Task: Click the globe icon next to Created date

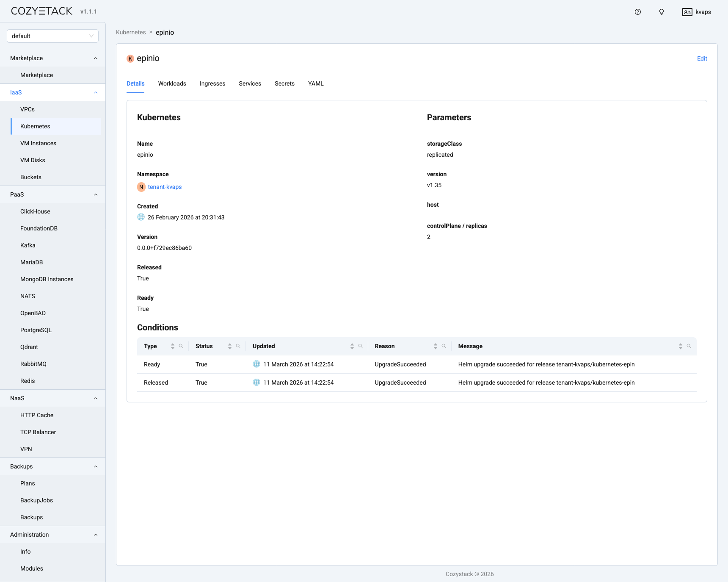Action: pyautogui.click(x=141, y=217)
